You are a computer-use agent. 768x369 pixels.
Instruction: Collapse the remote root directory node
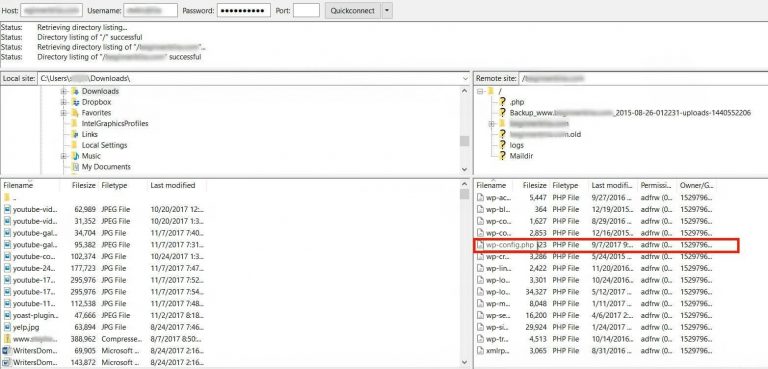480,91
